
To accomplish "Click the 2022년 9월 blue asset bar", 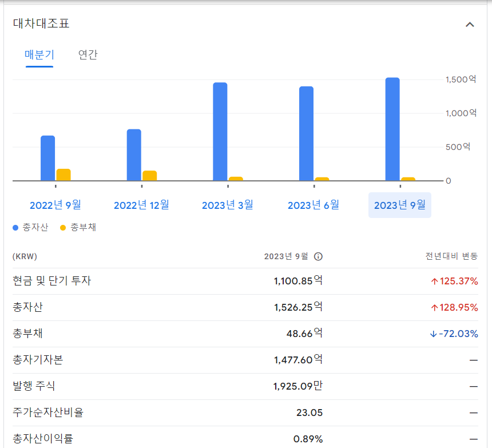I will [48, 158].
